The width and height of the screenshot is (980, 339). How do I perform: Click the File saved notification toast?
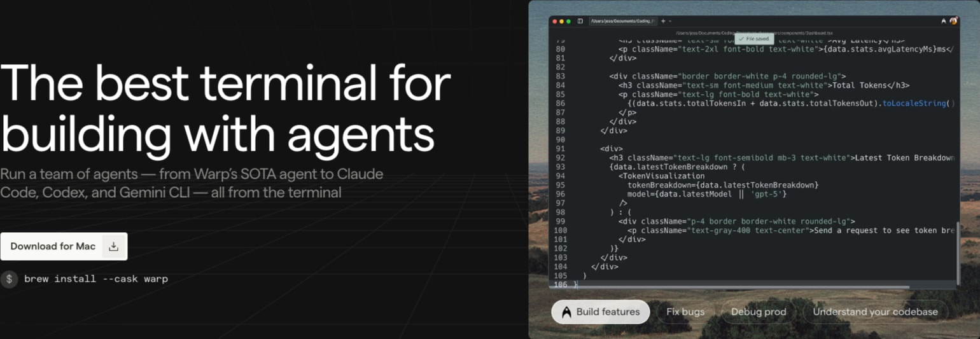(x=753, y=39)
